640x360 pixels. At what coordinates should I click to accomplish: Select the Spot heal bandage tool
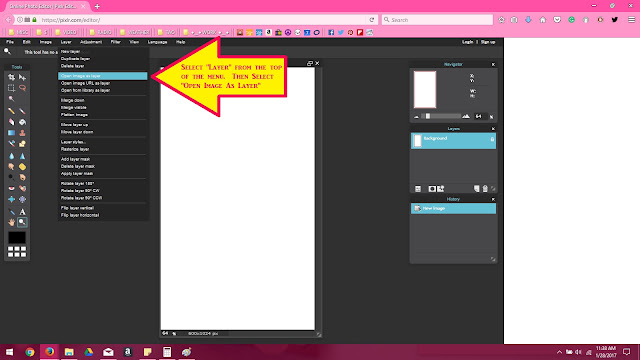[22, 188]
